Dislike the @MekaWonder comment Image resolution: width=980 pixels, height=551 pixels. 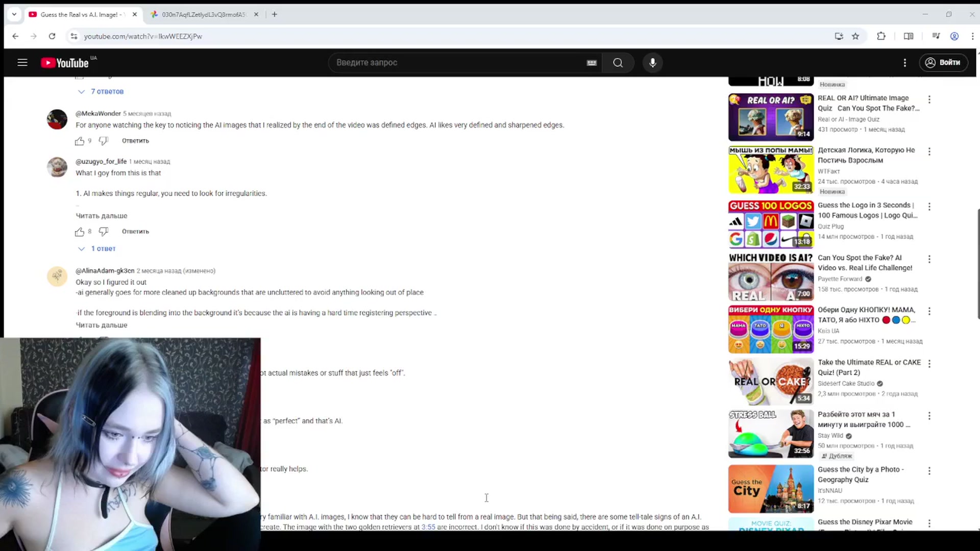coord(104,141)
